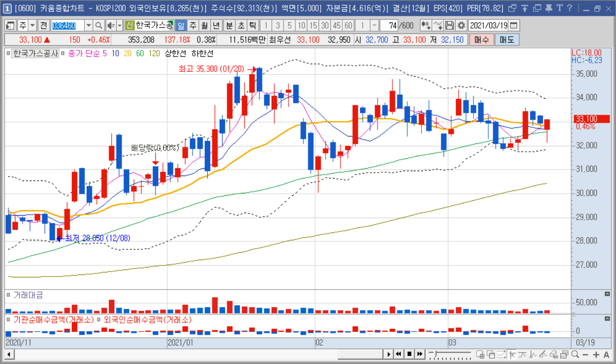This screenshot has width=616, height=364.
Task: Open the date calendar picker icon
Action: (514, 26)
